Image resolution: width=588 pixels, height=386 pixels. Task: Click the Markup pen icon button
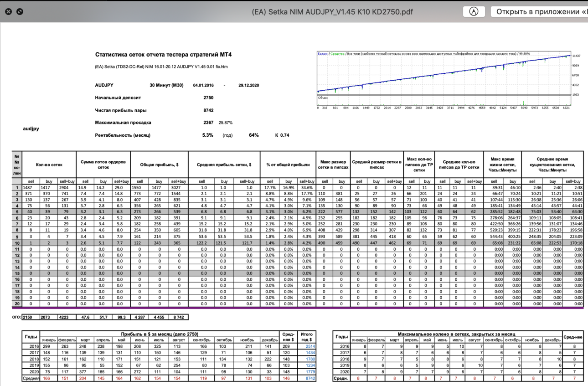click(x=474, y=12)
